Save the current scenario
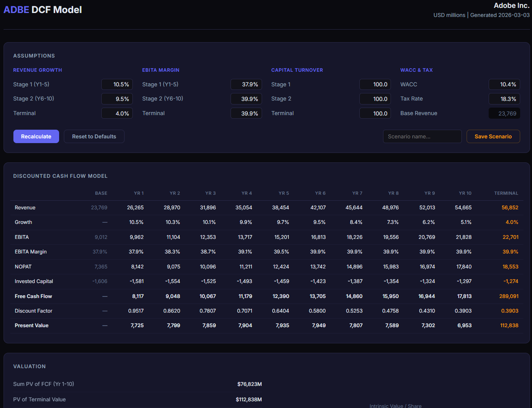This screenshot has height=408, width=532. coord(493,136)
